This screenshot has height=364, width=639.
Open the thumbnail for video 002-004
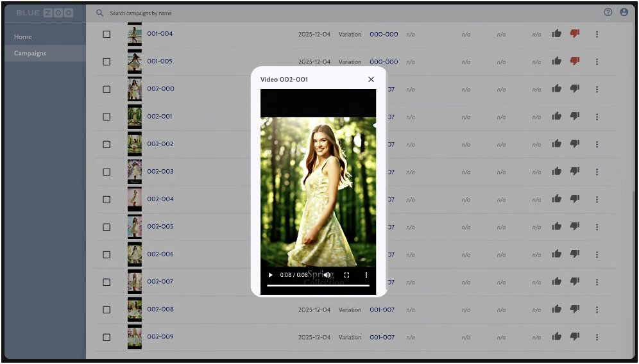click(135, 199)
